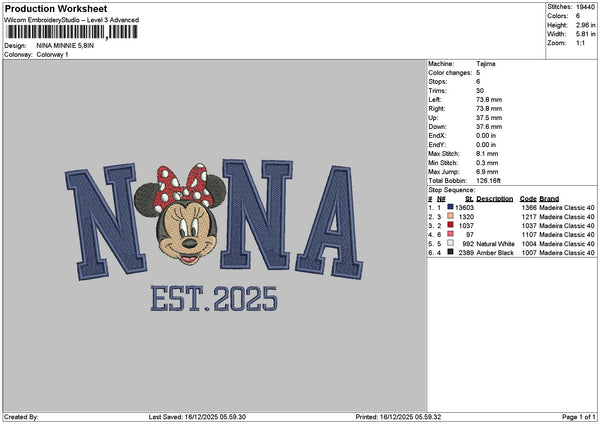The width and height of the screenshot is (600, 424).
Task: Click the Width value 5.81 in
Action: tap(585, 34)
